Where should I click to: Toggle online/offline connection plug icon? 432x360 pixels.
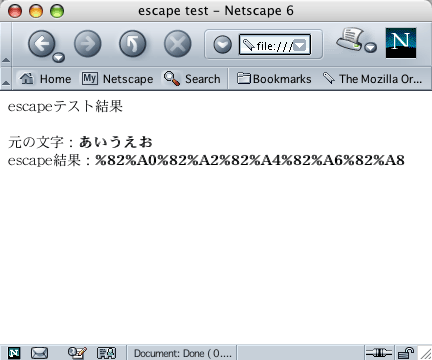(378, 353)
